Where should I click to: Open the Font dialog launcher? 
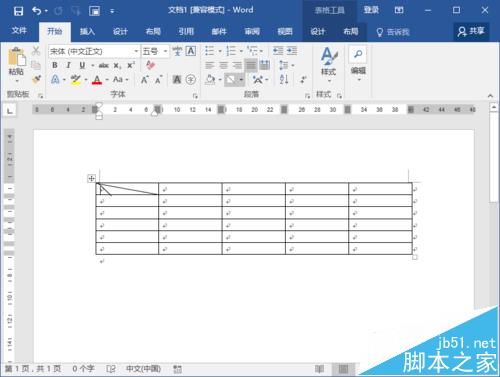click(195, 96)
